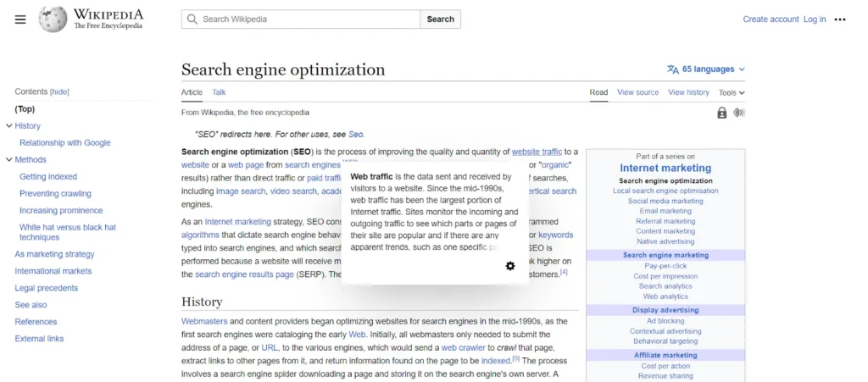Image resolution: width=868 pixels, height=382 pixels.
Task: Collapse the History contents section
Action: [8, 126]
